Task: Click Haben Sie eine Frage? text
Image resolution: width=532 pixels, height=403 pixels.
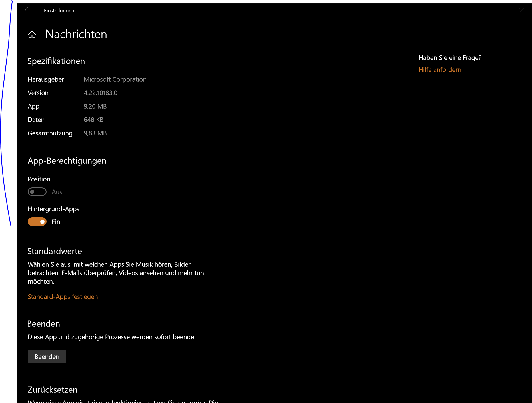Action: 450,58
